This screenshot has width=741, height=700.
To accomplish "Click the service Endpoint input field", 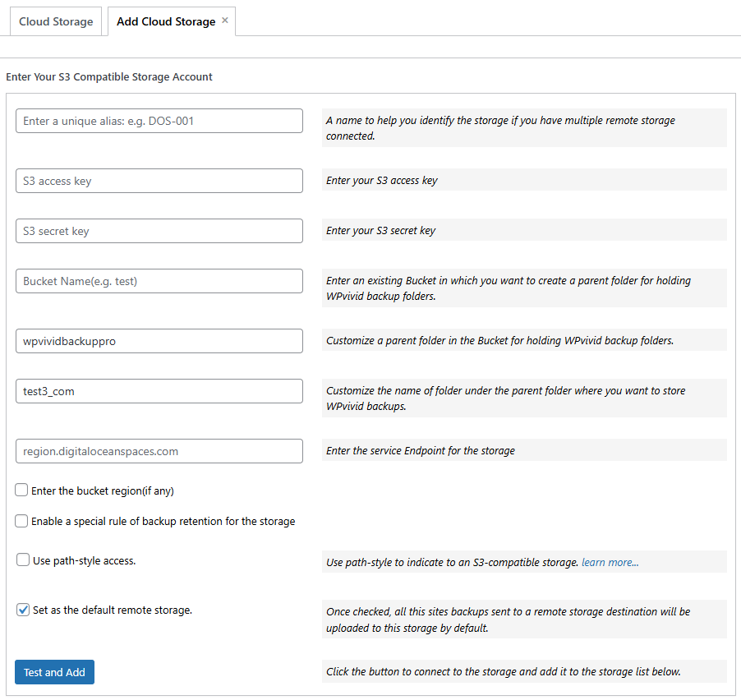I will [159, 451].
